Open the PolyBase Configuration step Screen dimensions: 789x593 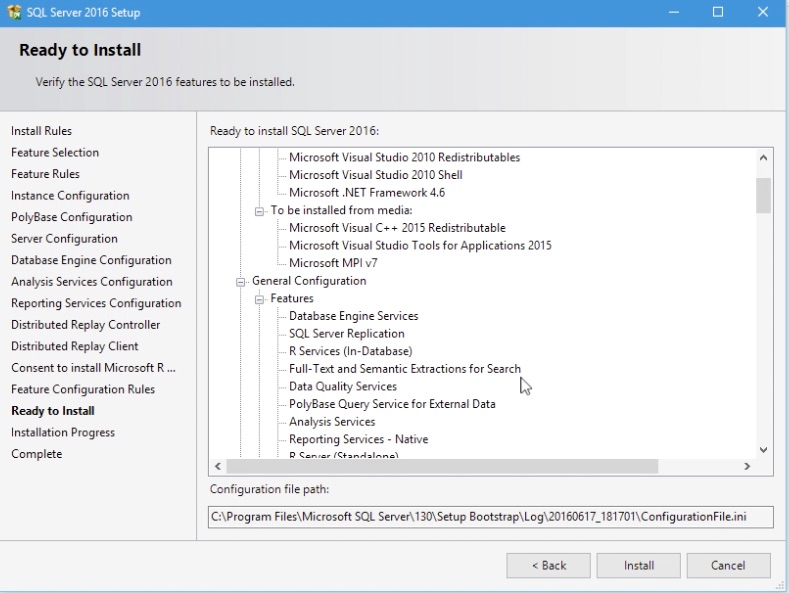click(71, 217)
